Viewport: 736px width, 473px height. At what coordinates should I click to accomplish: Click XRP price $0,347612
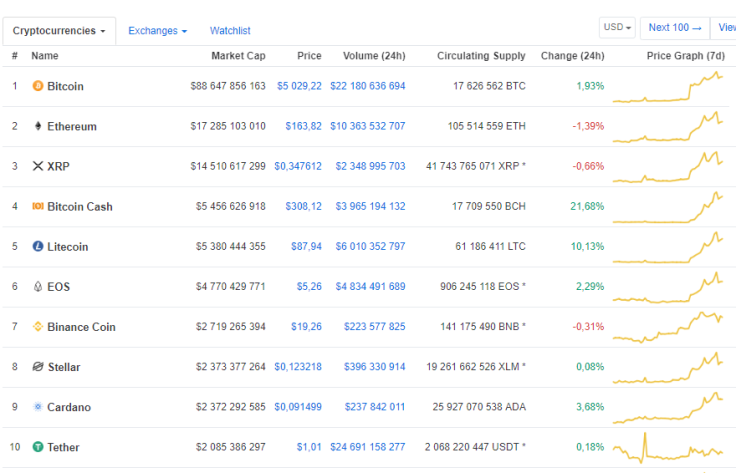pyautogui.click(x=298, y=166)
